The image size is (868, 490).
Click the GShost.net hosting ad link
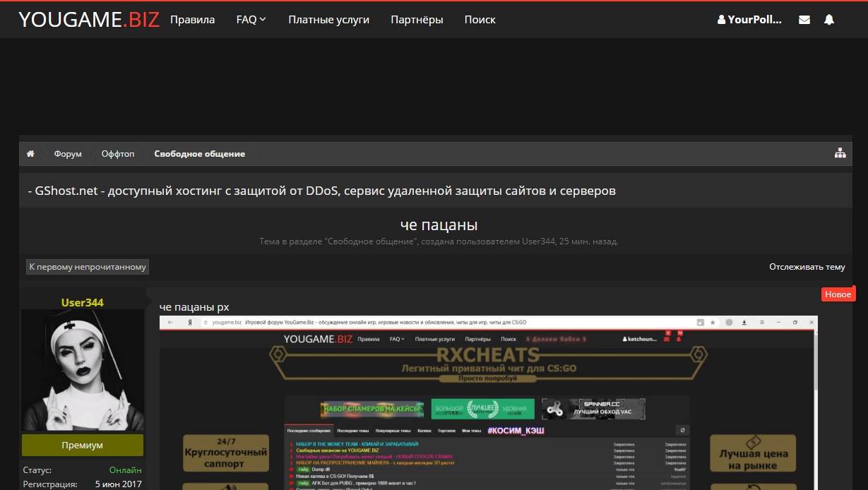point(321,191)
